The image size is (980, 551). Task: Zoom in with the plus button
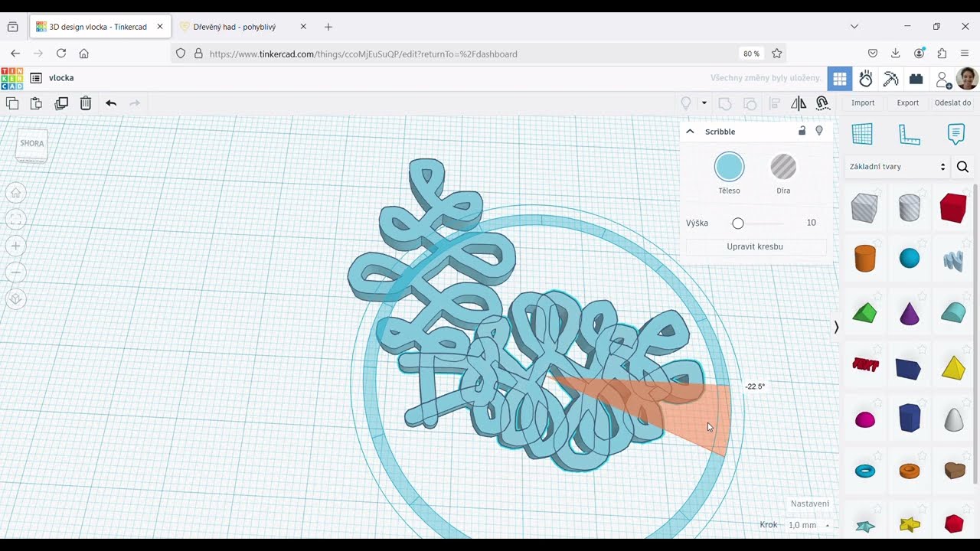click(x=15, y=246)
